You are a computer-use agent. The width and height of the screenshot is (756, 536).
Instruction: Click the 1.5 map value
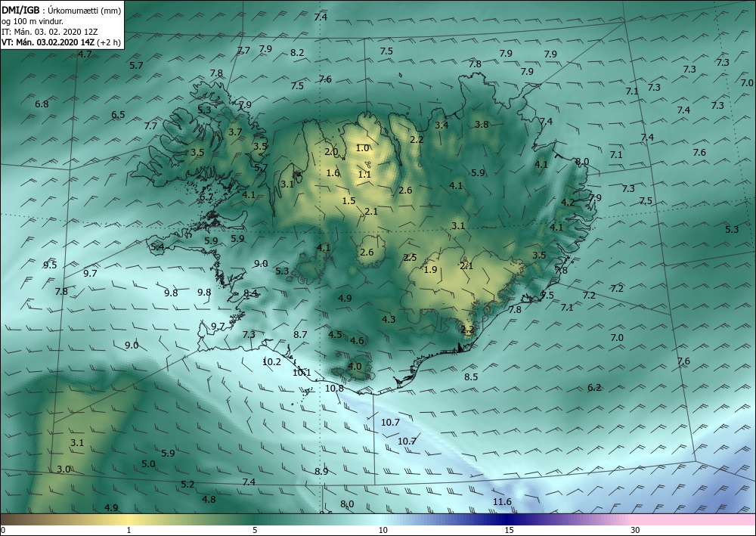point(349,201)
